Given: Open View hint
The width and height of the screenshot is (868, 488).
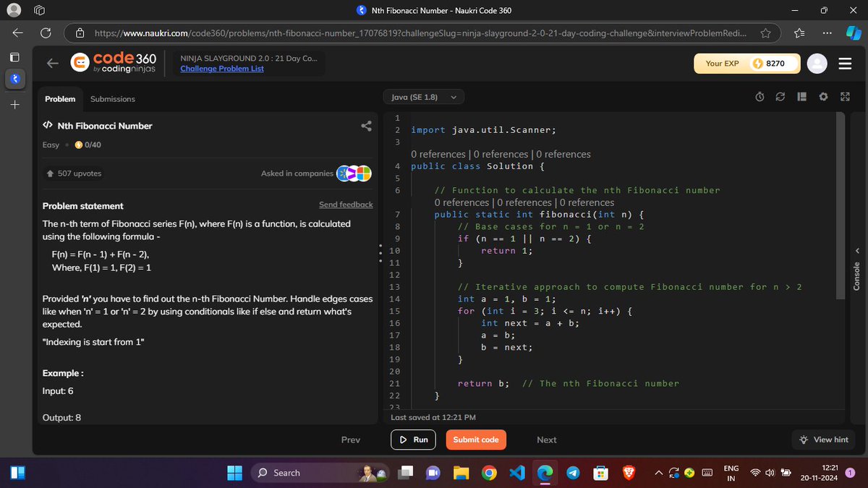Looking at the screenshot, I should (824, 440).
